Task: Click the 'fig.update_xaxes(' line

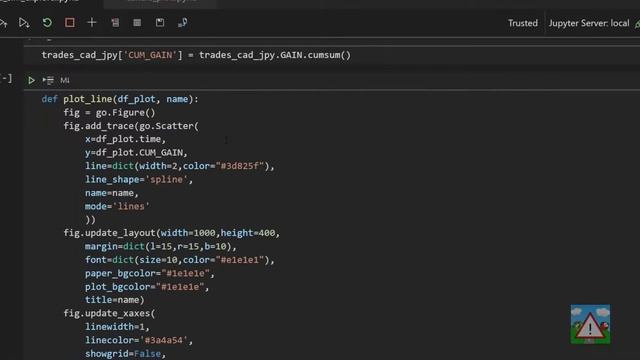Action: (x=109, y=313)
